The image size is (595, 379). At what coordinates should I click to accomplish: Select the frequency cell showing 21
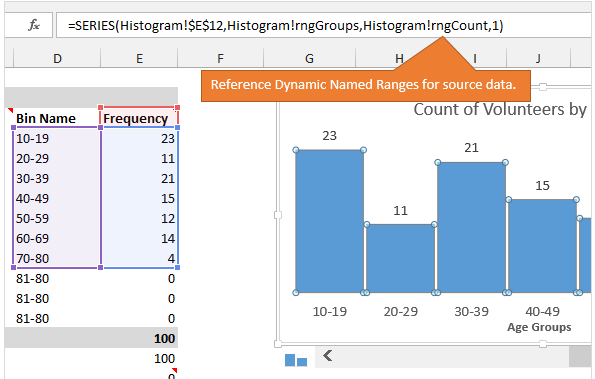click(x=139, y=178)
